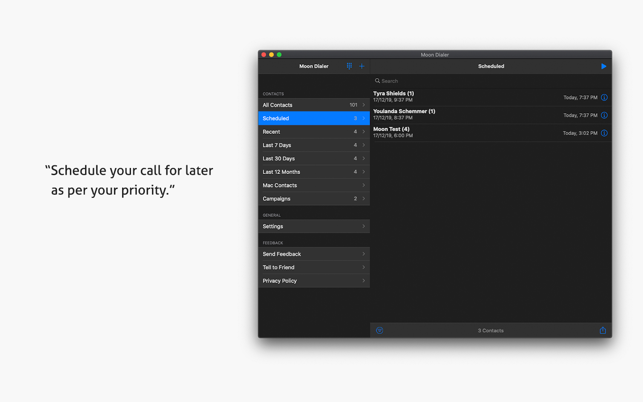Click the share export icon in bottom bar
643x402 pixels.
point(602,330)
